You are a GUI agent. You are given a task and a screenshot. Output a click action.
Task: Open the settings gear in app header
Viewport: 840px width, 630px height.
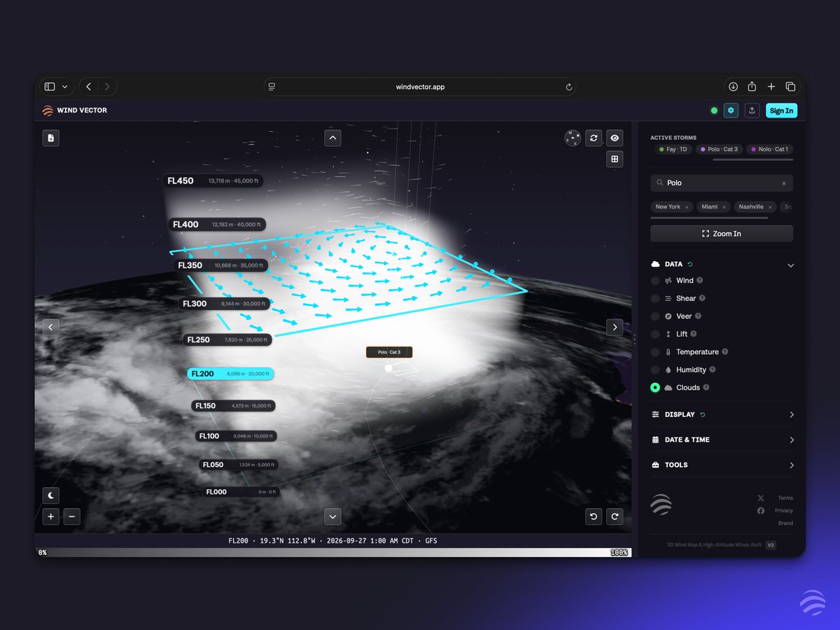point(731,111)
